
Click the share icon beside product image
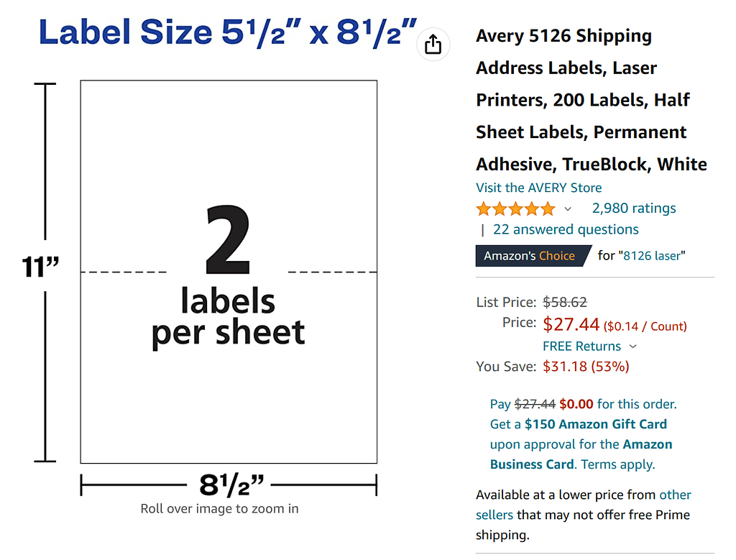pos(433,45)
